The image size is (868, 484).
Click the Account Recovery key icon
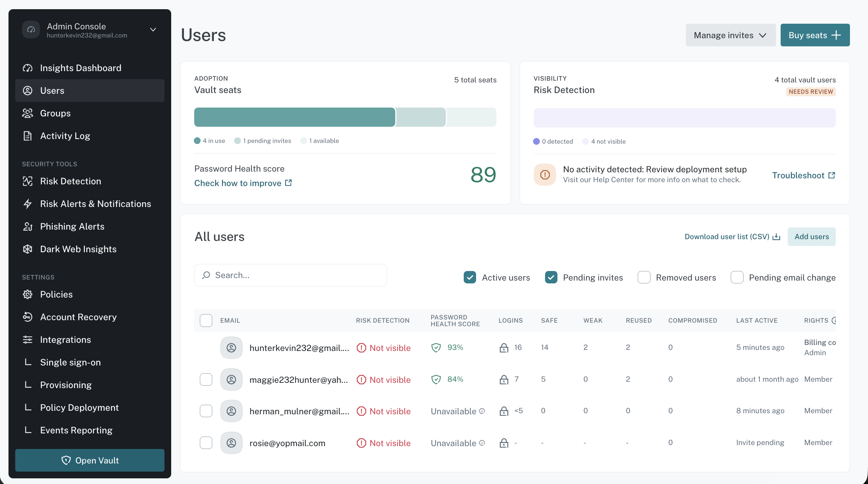click(x=28, y=317)
